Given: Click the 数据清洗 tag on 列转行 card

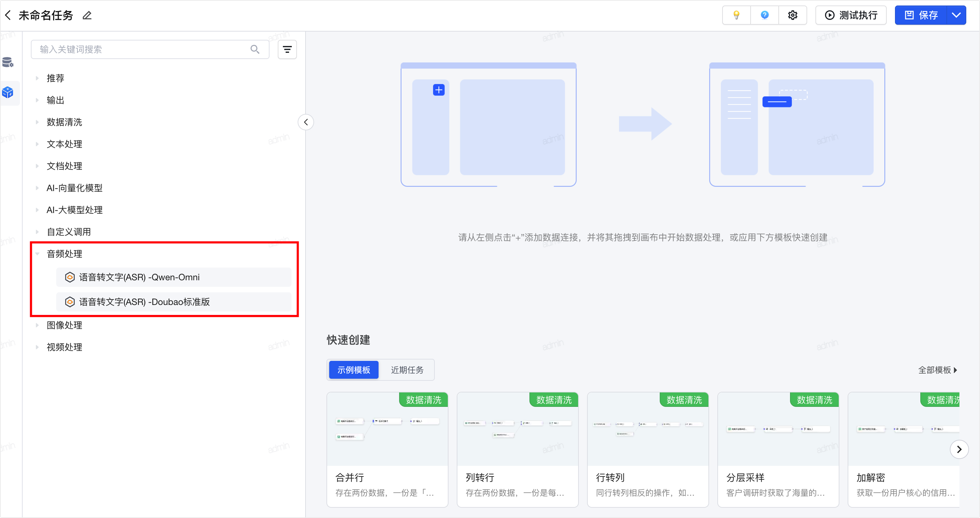Looking at the screenshot, I should point(554,400).
